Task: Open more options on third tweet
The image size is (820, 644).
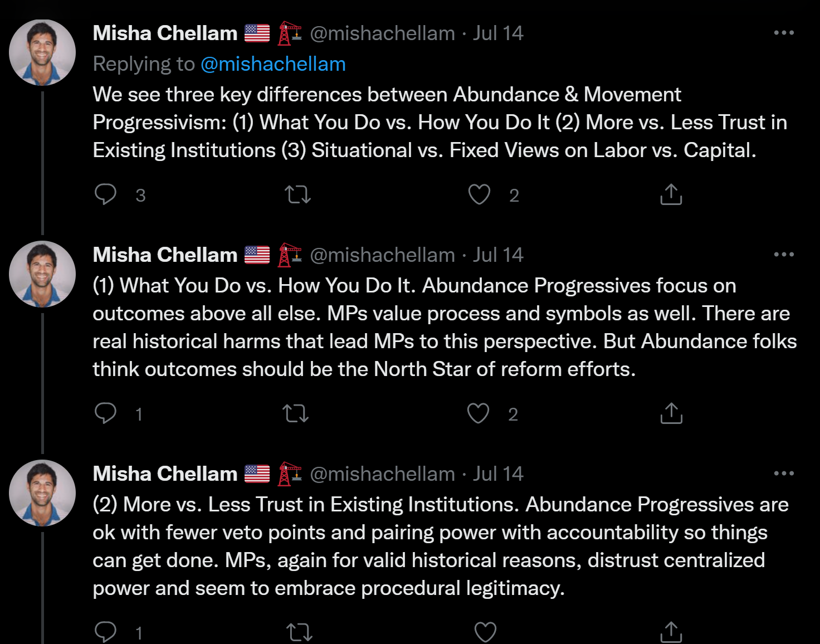Action: [x=784, y=474]
